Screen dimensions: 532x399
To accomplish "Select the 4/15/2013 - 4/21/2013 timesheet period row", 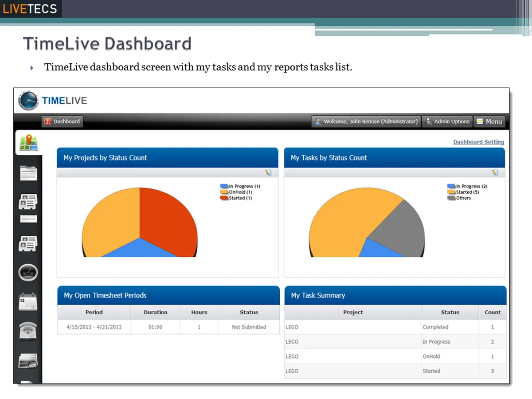I will (x=168, y=327).
